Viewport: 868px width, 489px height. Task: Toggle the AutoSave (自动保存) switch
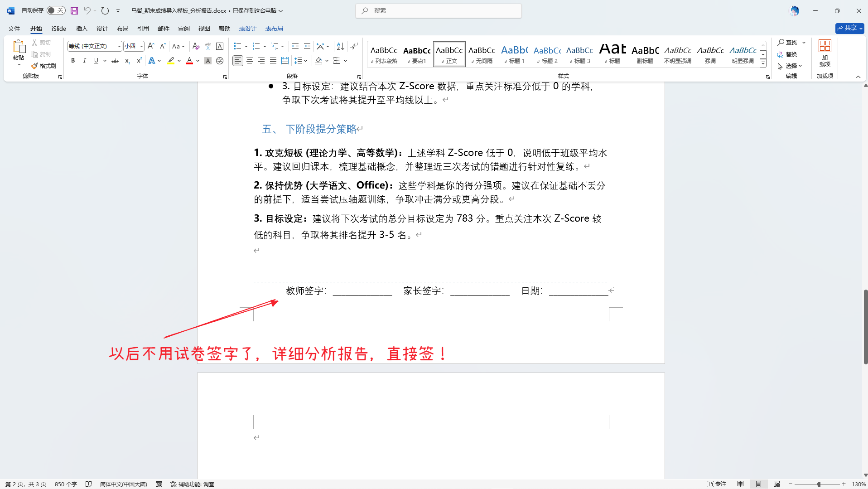pos(56,10)
